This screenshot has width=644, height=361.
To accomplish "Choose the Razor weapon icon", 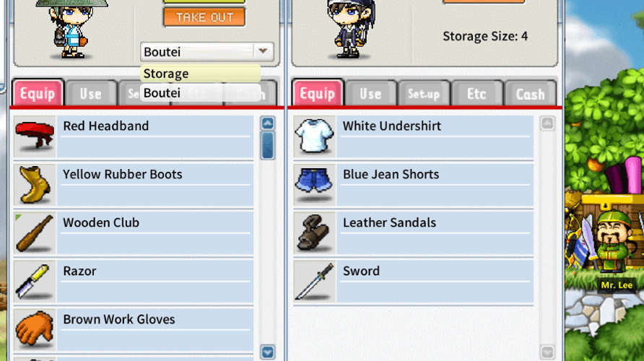I will click(35, 282).
